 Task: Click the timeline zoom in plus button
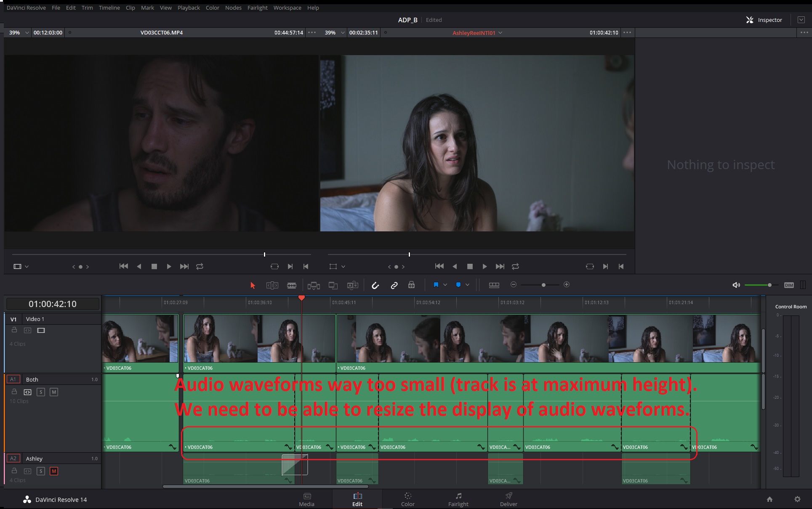point(567,284)
